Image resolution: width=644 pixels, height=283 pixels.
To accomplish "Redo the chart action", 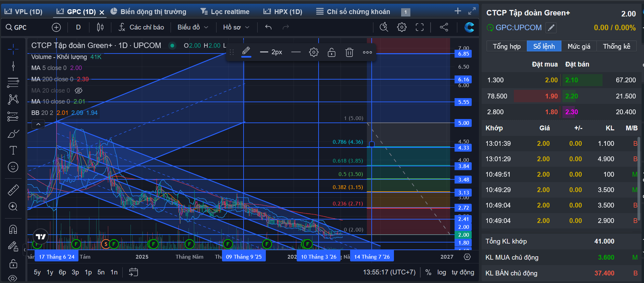I will pos(286,27).
